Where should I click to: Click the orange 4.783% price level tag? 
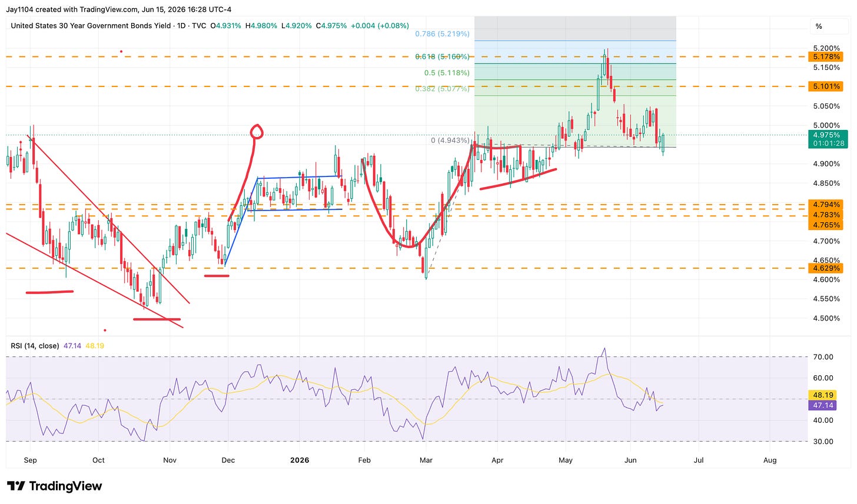coord(827,215)
